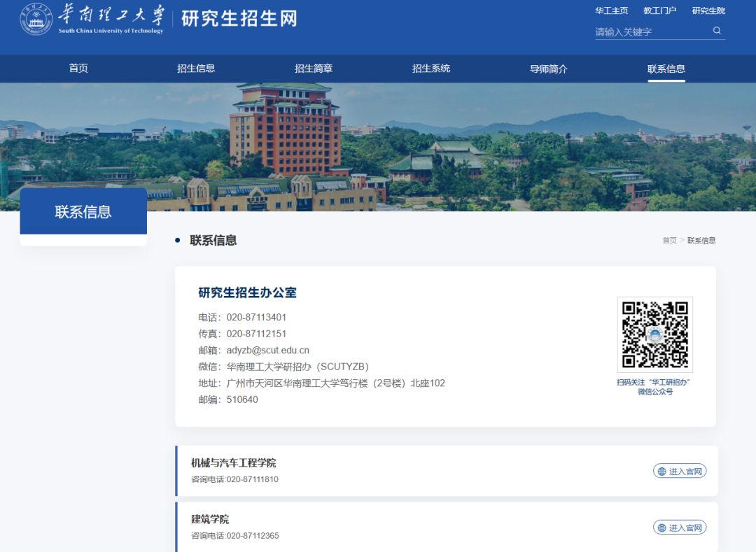Click the phone number 020-87113401
756x552 pixels.
coord(256,318)
